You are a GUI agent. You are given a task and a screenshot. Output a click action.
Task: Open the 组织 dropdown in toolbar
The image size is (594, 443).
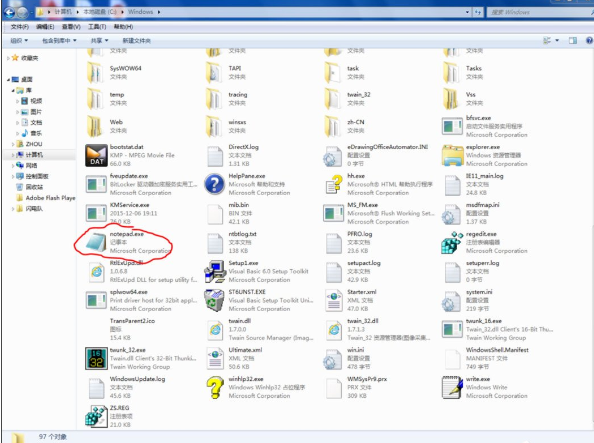click(x=19, y=41)
